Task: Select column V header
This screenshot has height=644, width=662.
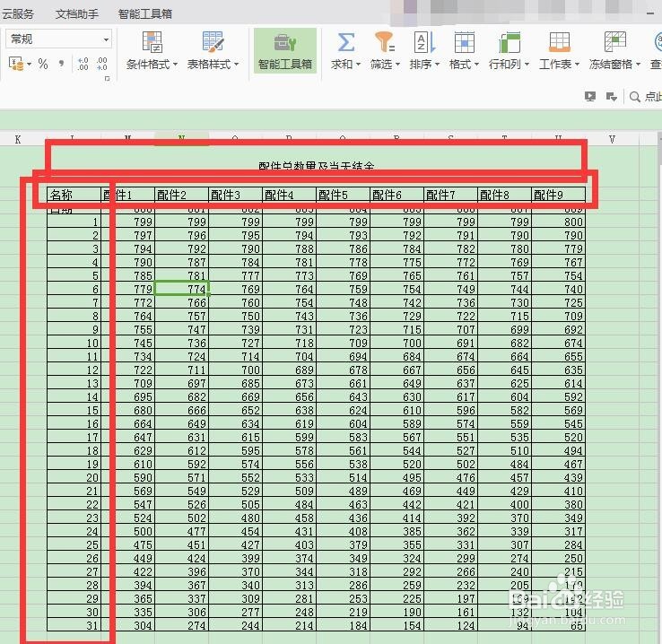Action: click(612, 139)
